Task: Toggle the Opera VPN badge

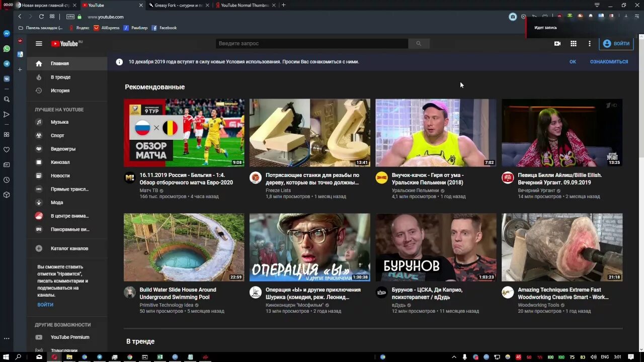Action: (x=70, y=17)
